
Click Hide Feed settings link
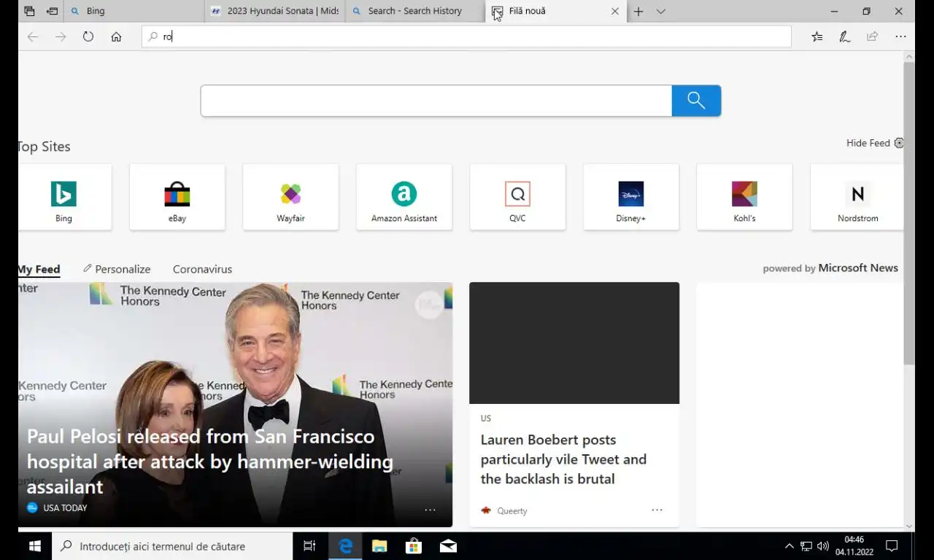[875, 143]
